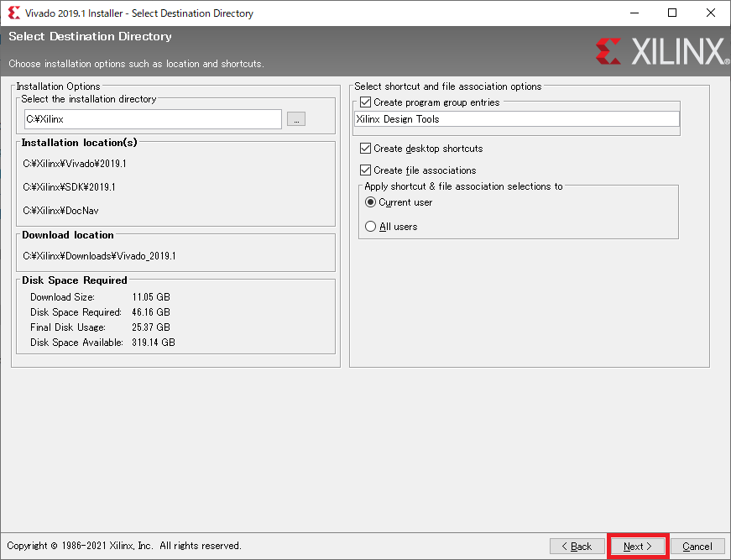Click the Downloads Vivado_2019.1 download location path

99,256
